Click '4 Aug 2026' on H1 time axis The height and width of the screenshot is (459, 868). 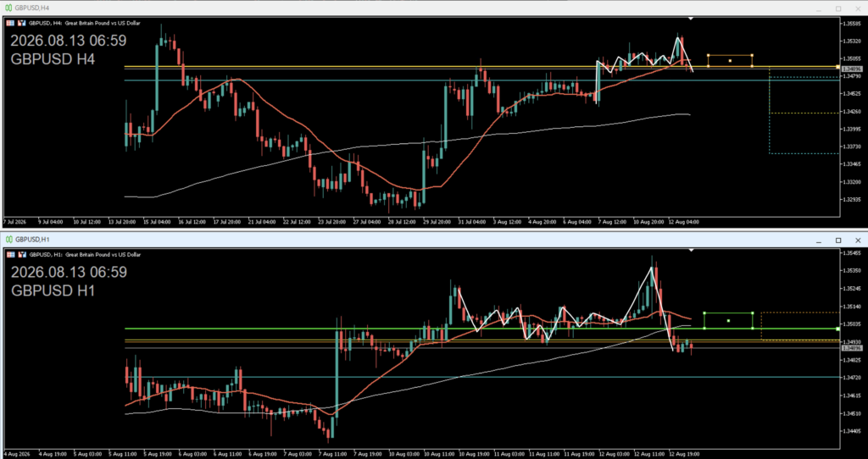(15, 453)
